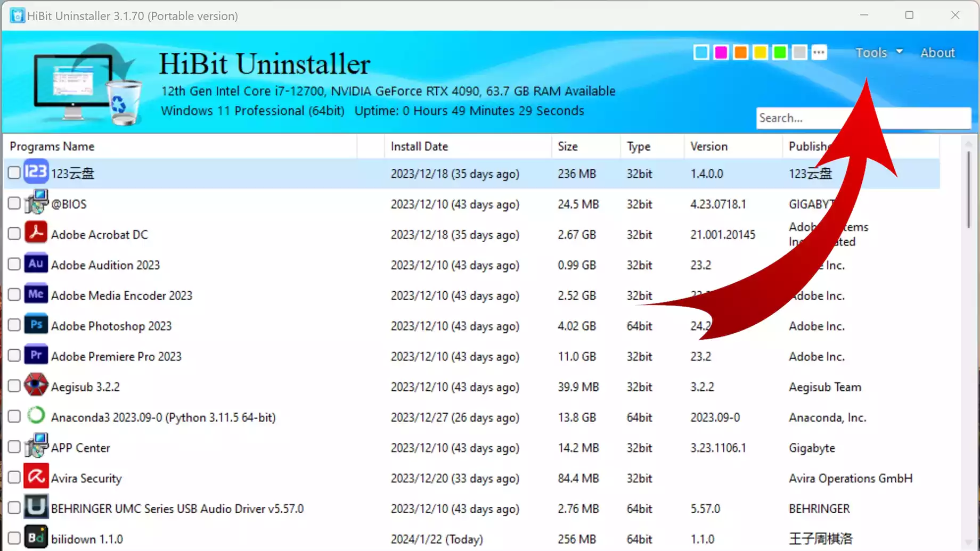
Task: Open the About menu
Action: [937, 53]
